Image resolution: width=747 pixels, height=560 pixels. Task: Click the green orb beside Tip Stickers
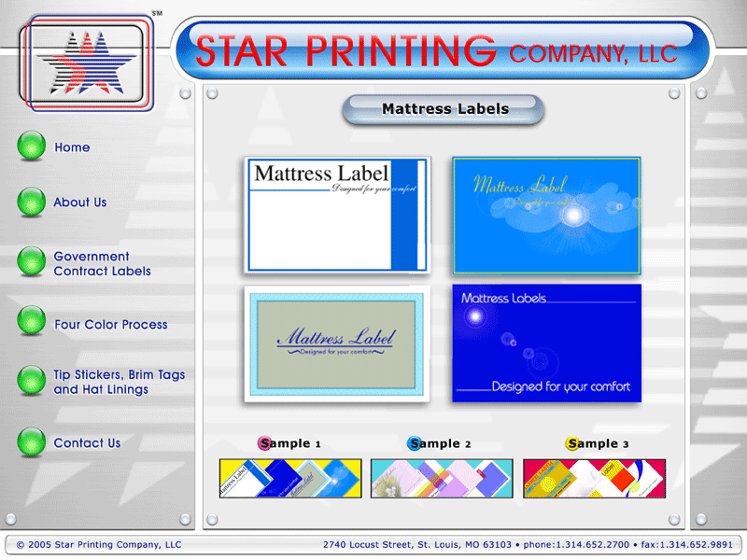pyautogui.click(x=31, y=381)
